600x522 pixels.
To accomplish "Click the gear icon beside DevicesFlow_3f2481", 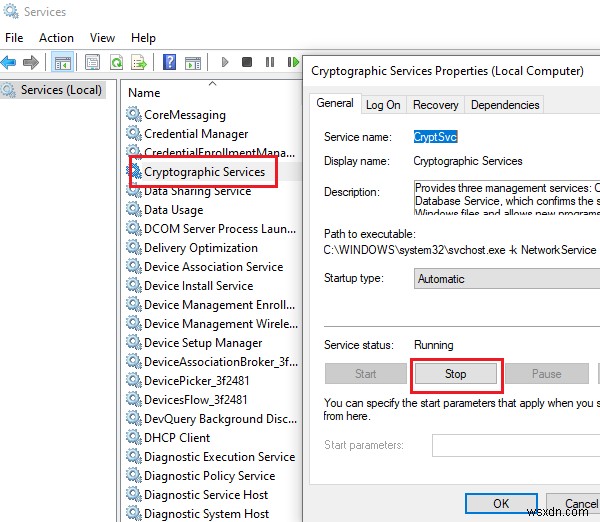I will click(x=134, y=400).
